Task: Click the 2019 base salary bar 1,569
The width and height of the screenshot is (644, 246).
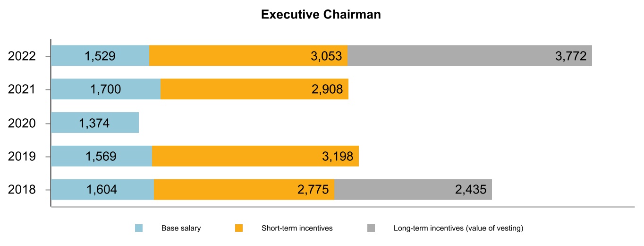Action: tap(102, 156)
